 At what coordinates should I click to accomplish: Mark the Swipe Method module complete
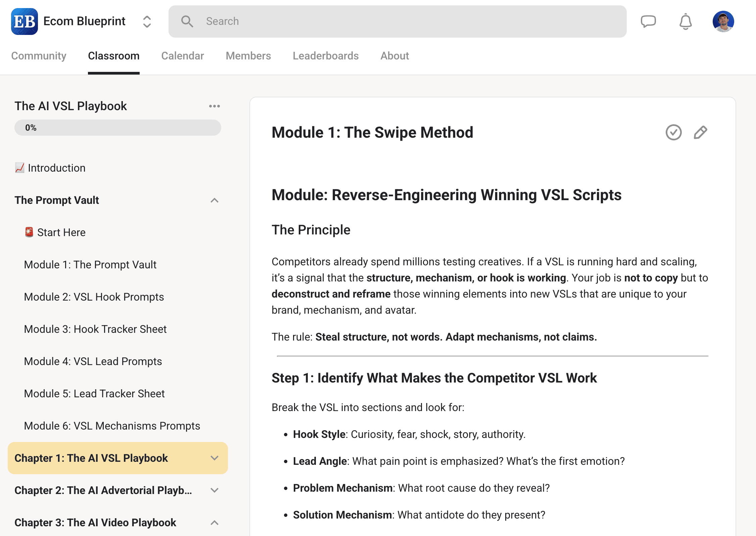pos(673,132)
